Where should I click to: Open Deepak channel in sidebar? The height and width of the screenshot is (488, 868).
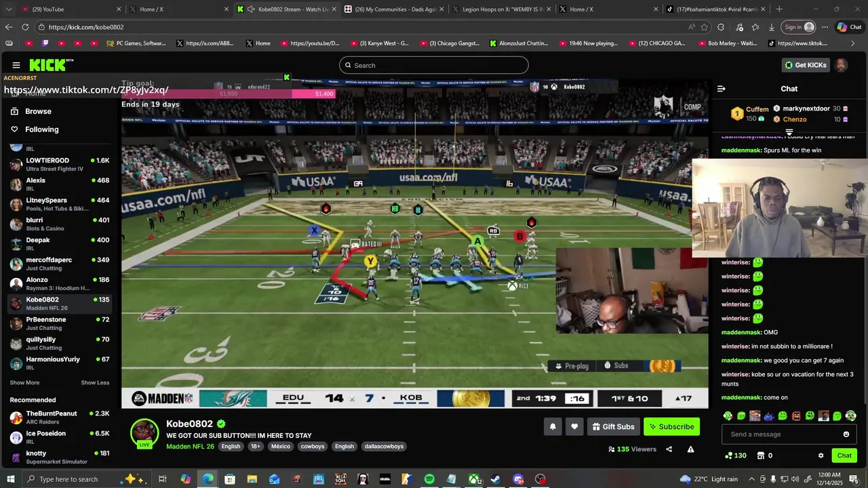60,243
